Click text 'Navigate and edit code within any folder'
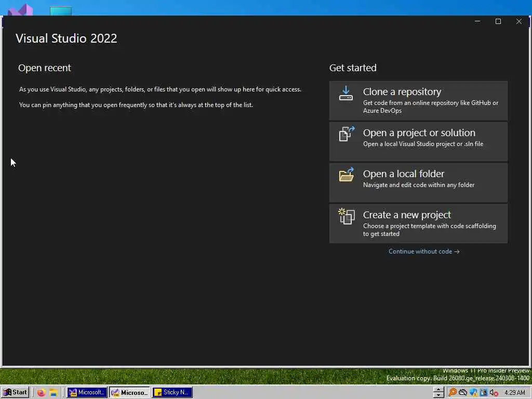The image size is (532, 399). [419, 185]
